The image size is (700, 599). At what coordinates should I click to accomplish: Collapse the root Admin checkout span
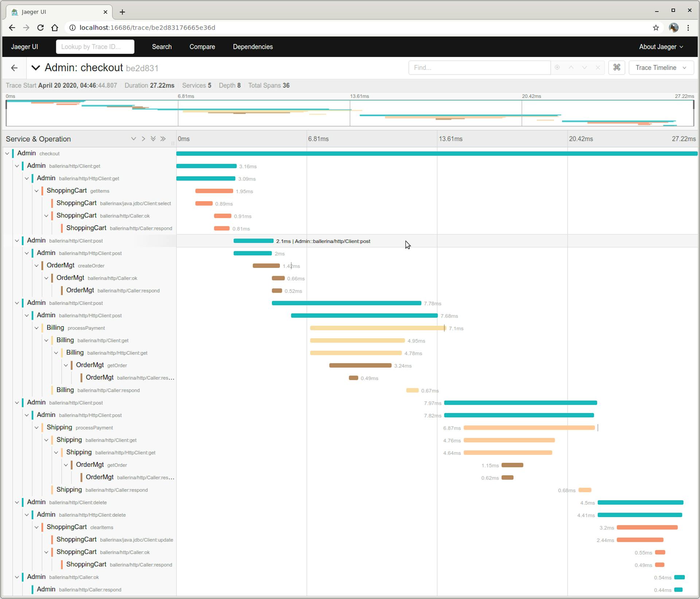(7, 153)
